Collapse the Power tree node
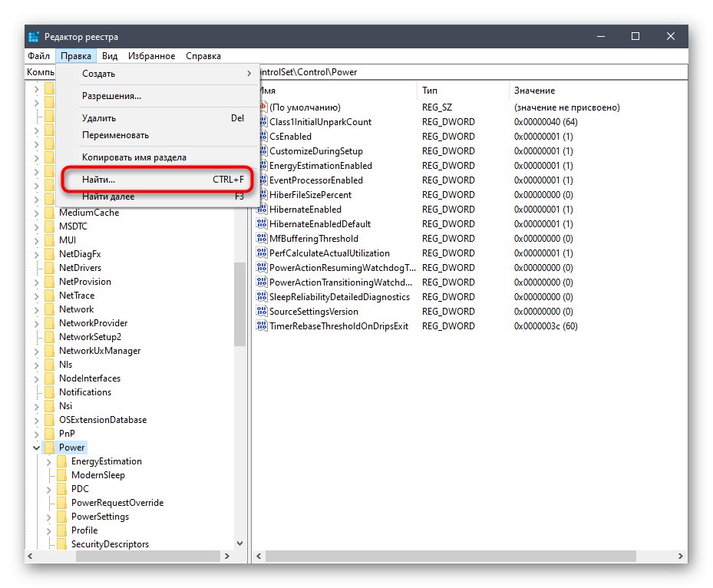 [36, 448]
